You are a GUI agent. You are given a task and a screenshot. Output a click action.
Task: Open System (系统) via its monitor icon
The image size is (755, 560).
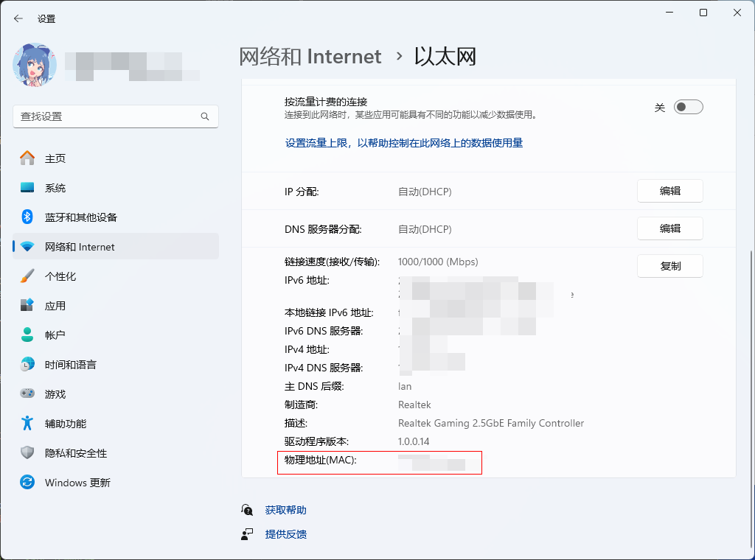[x=27, y=188]
